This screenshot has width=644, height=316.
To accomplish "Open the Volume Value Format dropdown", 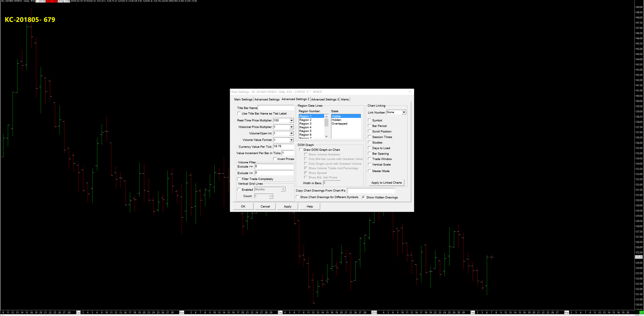I will point(291,140).
